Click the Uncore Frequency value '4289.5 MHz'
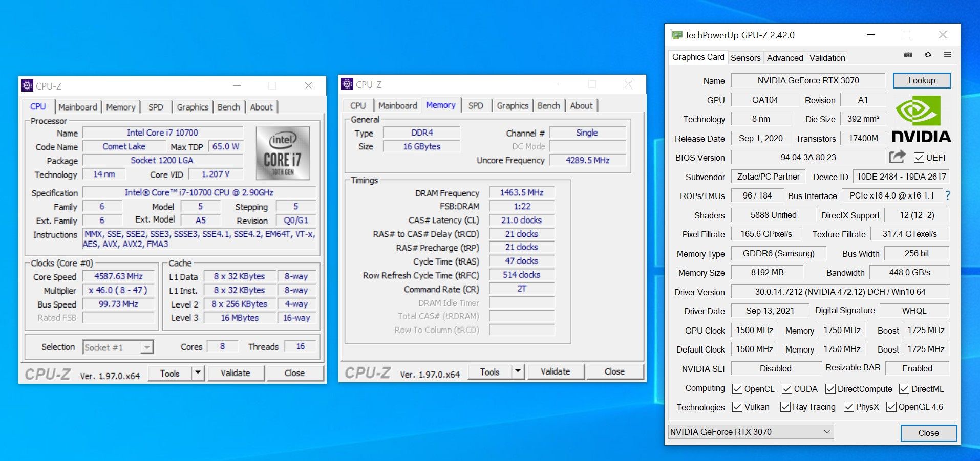 (587, 160)
